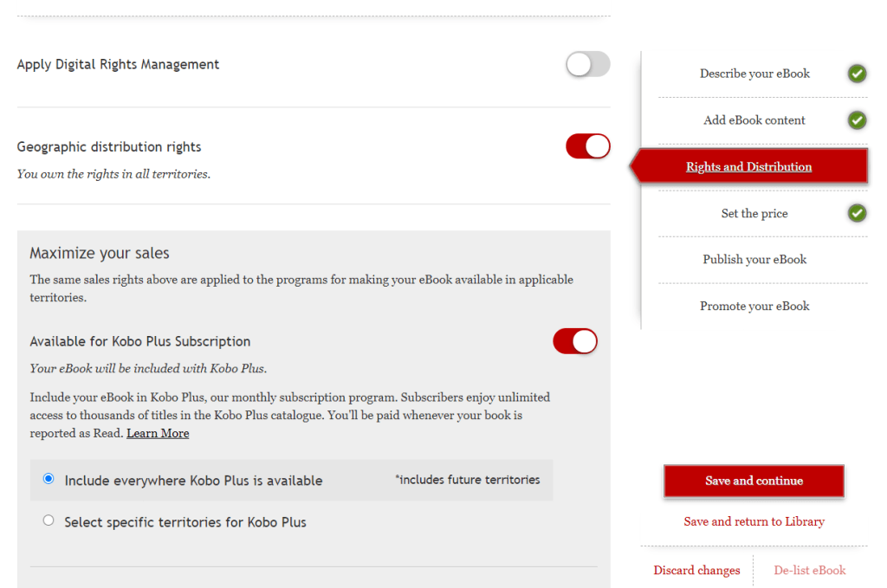887x588 pixels.
Task: Jump to the Set the price step
Action: click(x=754, y=213)
